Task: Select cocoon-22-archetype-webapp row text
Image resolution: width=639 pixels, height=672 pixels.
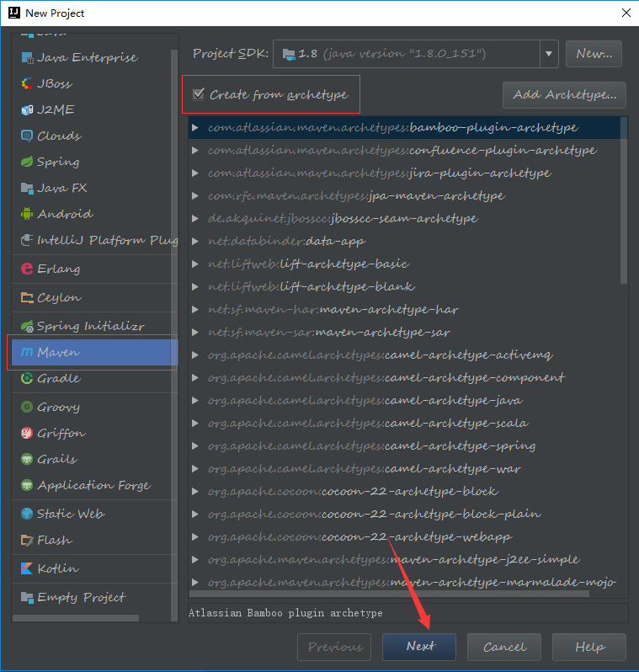Action: coord(360,536)
